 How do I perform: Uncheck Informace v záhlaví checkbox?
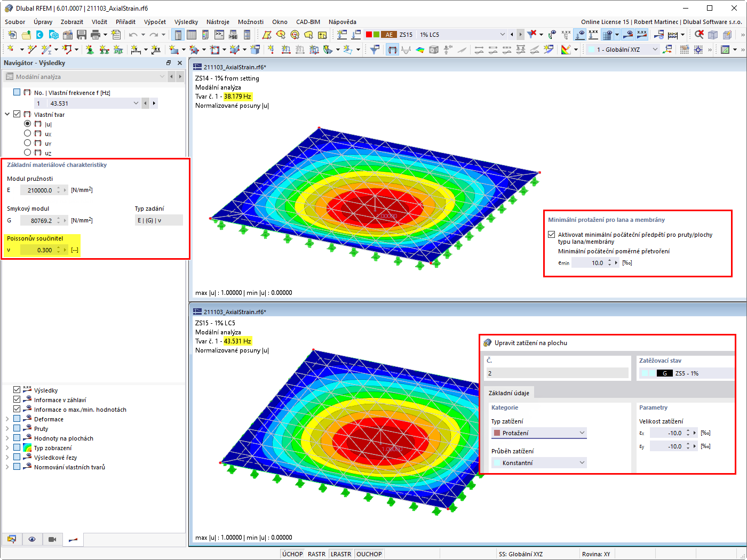[17, 399]
